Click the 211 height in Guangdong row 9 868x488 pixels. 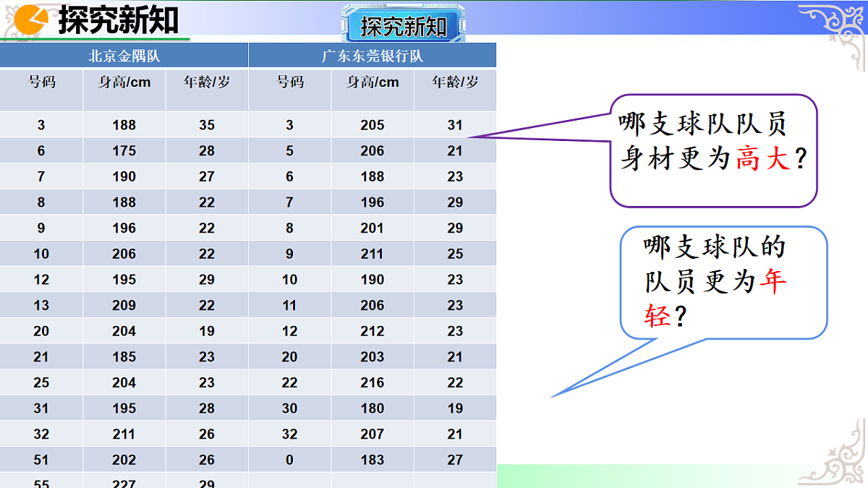coord(373,254)
